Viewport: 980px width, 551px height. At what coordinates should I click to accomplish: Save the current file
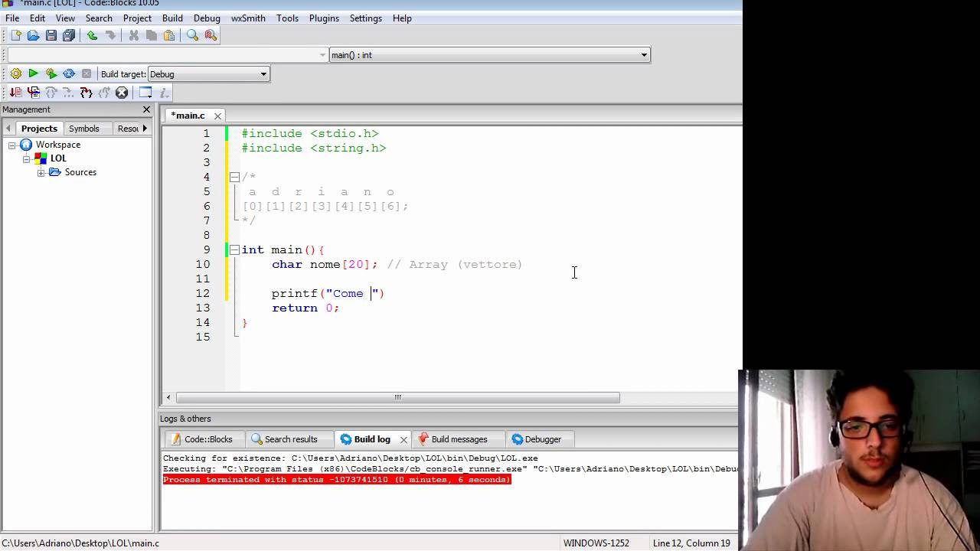click(x=51, y=35)
